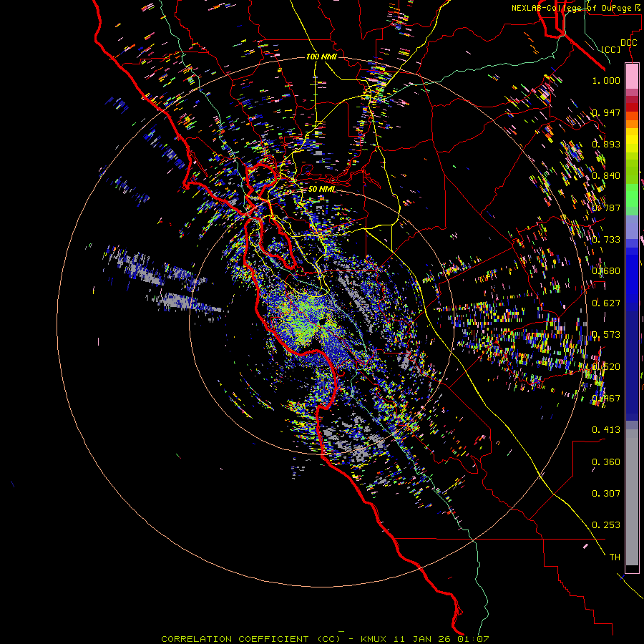Image resolution: width=644 pixels, height=644 pixels.
Task: Click the 11 JAN 26 date in caption
Action: pos(423,639)
